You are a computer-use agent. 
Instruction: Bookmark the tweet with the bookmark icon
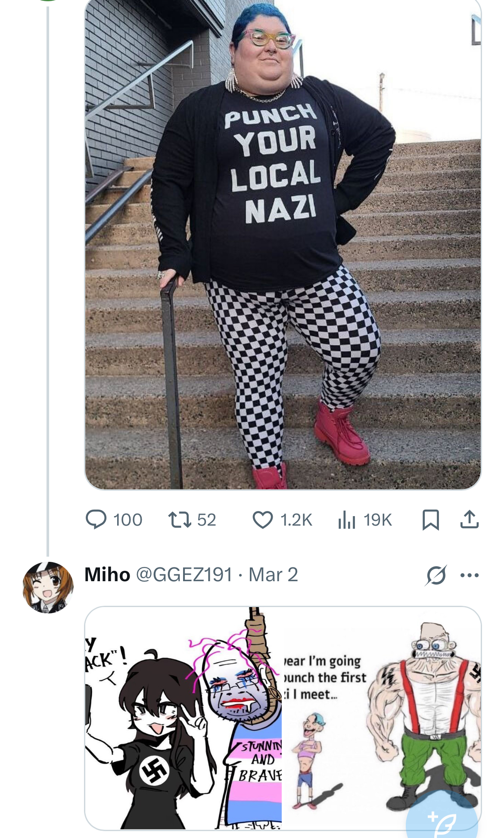point(431,520)
